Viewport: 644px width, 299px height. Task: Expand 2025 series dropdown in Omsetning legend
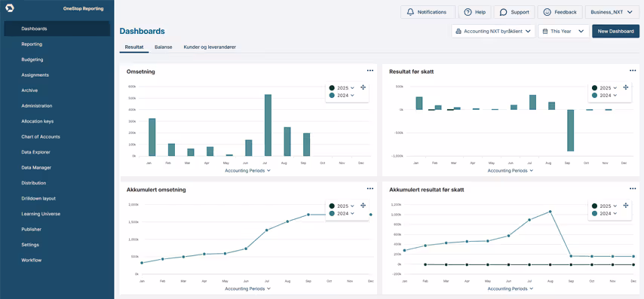(352, 88)
